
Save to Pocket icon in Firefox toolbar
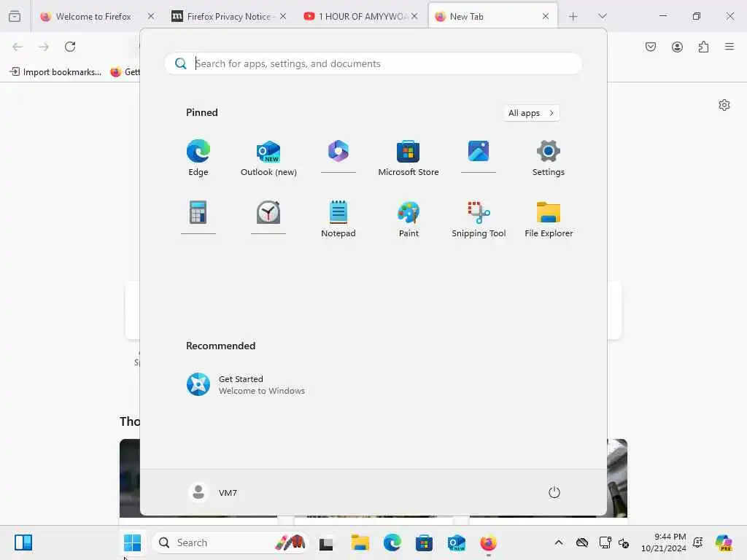tap(651, 47)
